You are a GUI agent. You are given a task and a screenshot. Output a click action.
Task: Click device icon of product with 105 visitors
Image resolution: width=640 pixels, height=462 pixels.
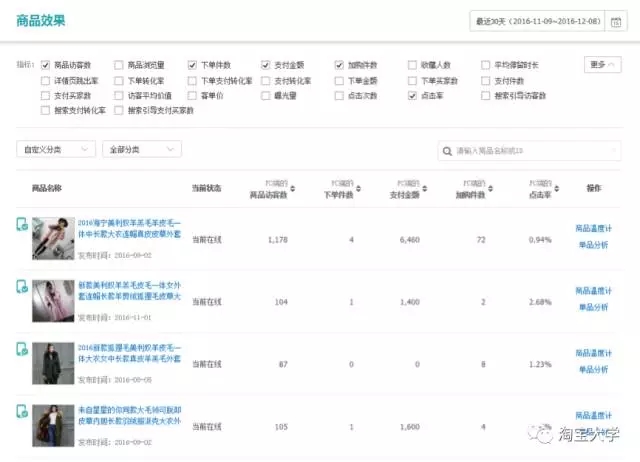click(x=22, y=411)
